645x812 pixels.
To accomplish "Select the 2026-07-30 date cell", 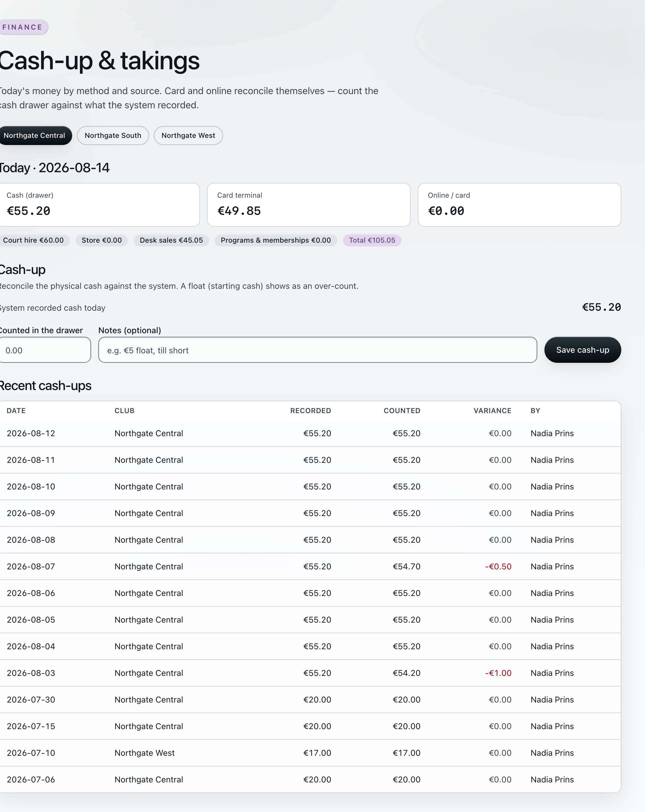I will [x=31, y=700].
